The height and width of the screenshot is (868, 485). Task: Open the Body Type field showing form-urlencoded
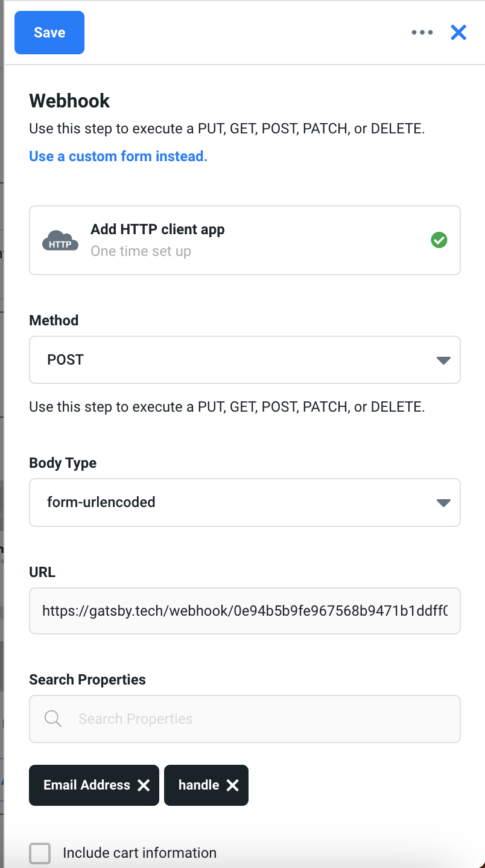point(235,502)
